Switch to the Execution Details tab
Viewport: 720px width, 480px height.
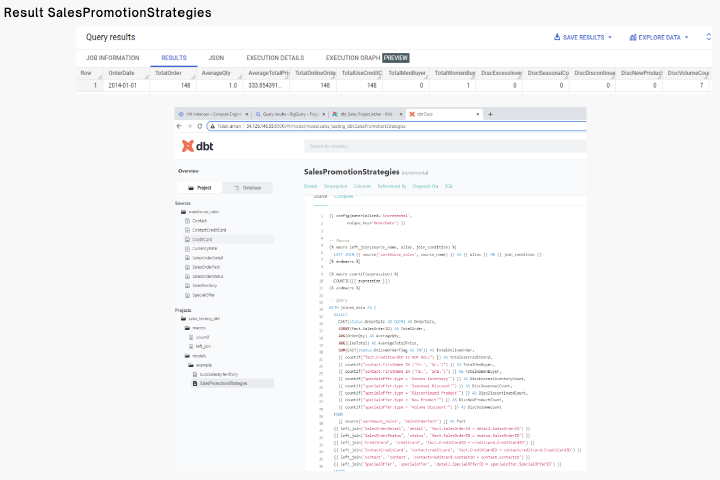tap(275, 58)
